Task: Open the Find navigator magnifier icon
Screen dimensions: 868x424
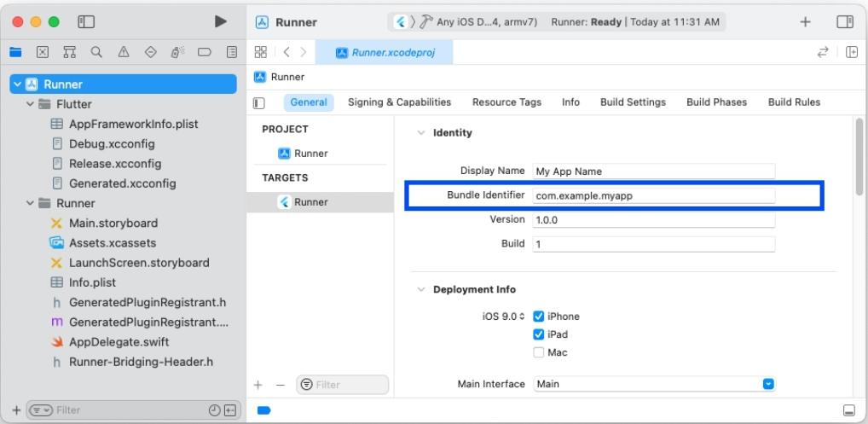Action: click(96, 52)
